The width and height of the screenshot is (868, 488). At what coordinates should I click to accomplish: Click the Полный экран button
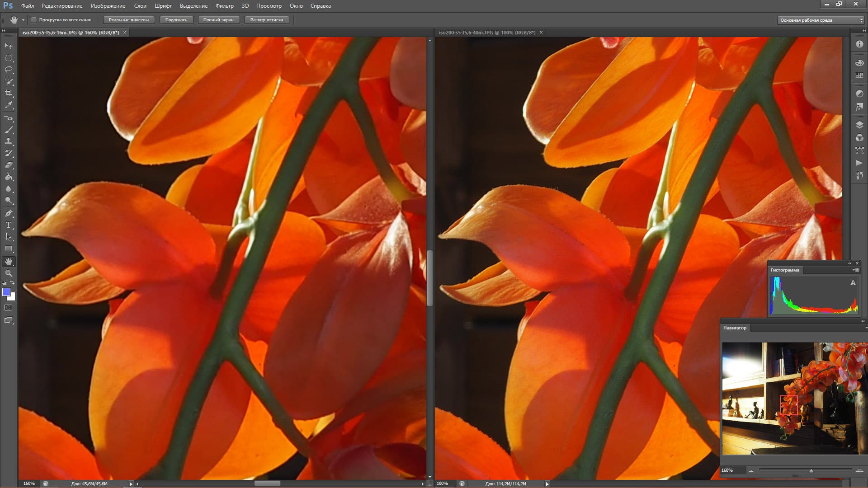tap(218, 20)
